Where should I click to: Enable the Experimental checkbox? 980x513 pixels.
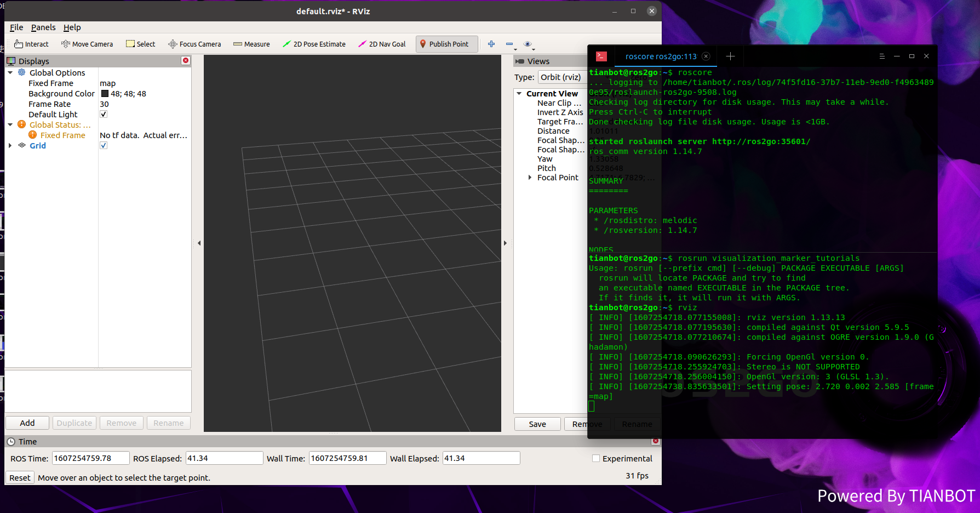(596, 458)
